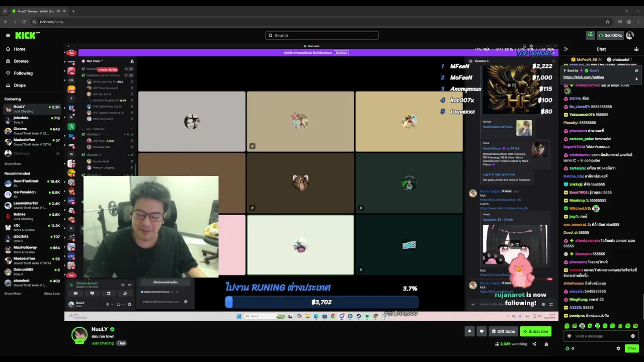Open the browser tab list dropdown

[5, 11]
